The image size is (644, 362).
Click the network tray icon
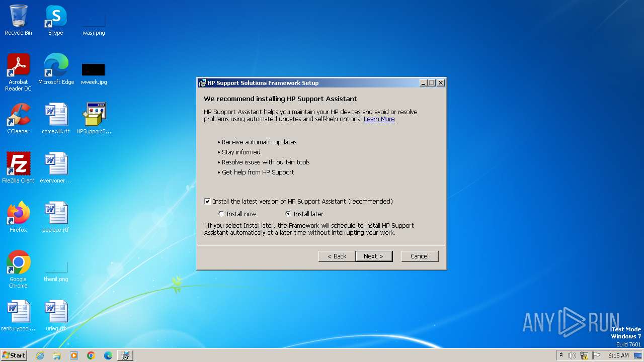tap(584, 355)
